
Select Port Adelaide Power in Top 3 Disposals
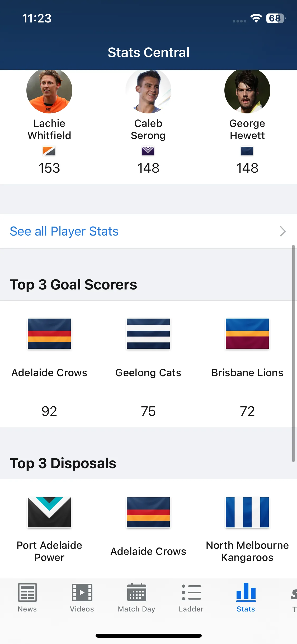(x=49, y=551)
